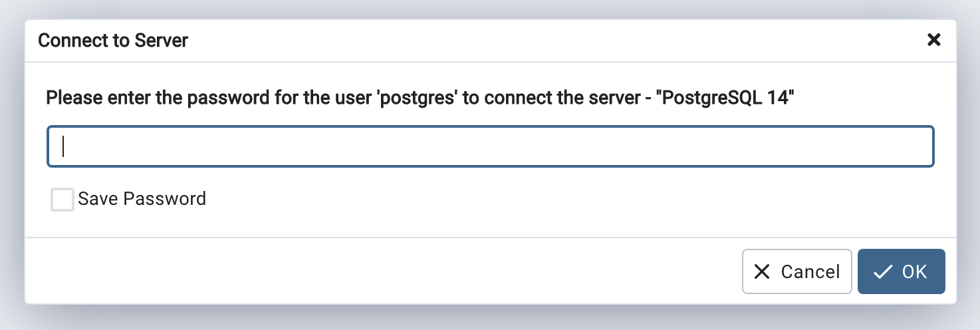Click the Save Password label text
This screenshot has width=980, height=330.
click(x=142, y=199)
